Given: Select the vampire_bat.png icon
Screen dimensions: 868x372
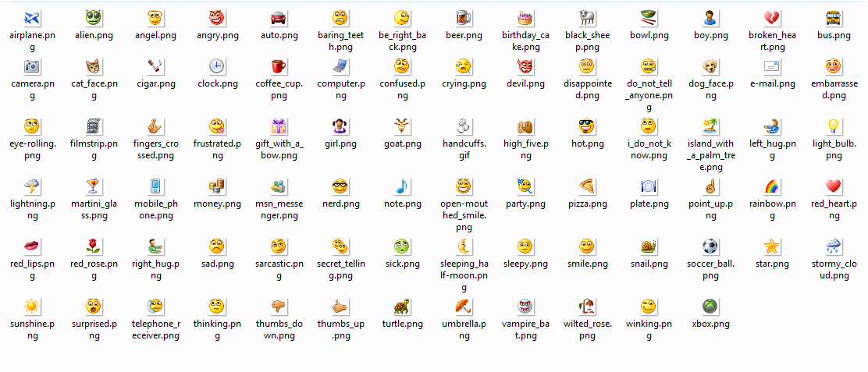Looking at the screenshot, I should pyautogui.click(x=525, y=306).
